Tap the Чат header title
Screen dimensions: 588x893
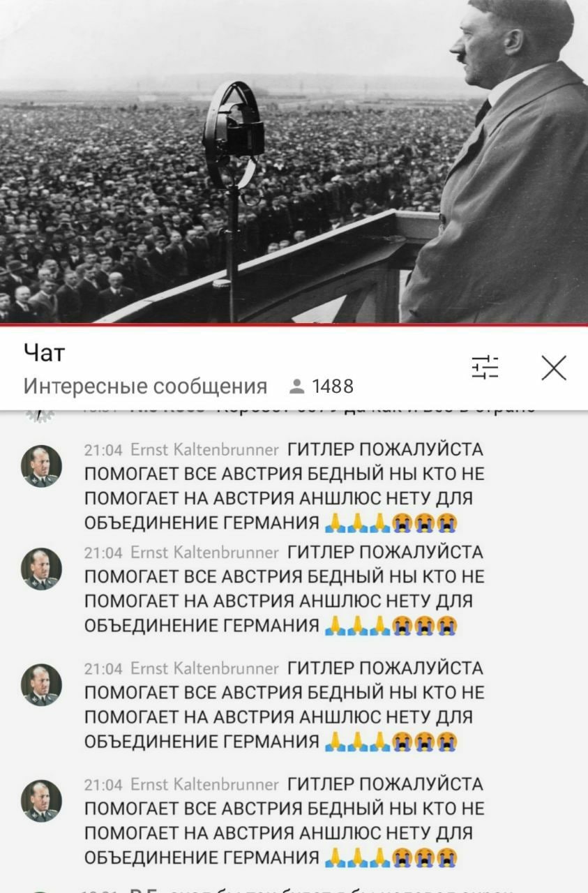(x=44, y=354)
